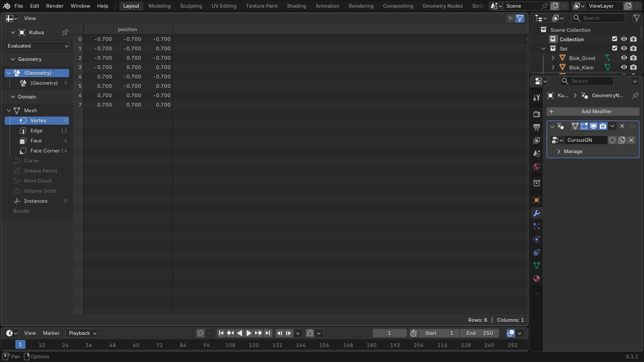This screenshot has height=362, width=644.
Task: Open the Object Constraints tab
Action: (536, 252)
